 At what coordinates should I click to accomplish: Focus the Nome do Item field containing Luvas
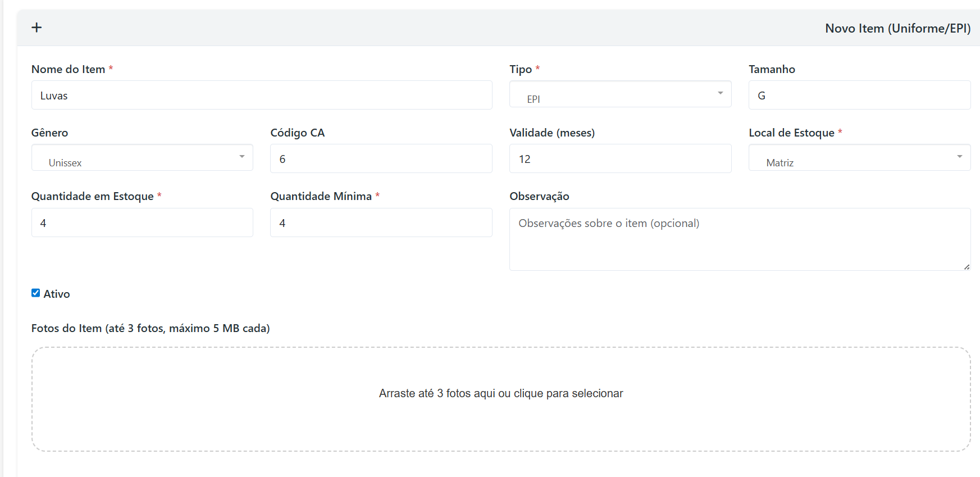coord(262,96)
